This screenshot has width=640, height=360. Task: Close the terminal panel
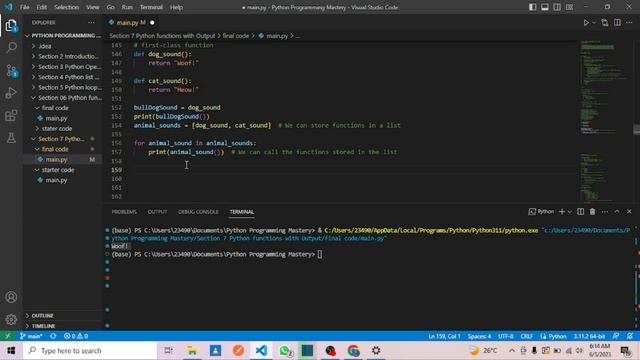click(629, 211)
